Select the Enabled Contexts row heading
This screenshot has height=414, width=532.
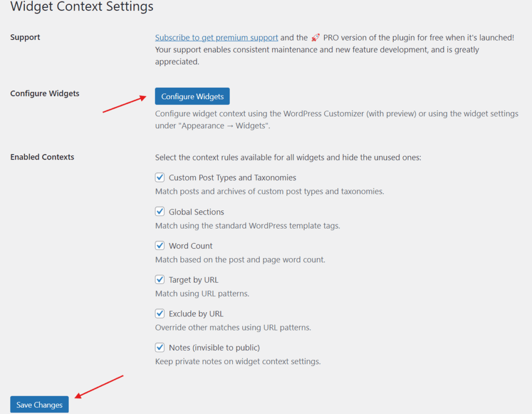click(42, 157)
